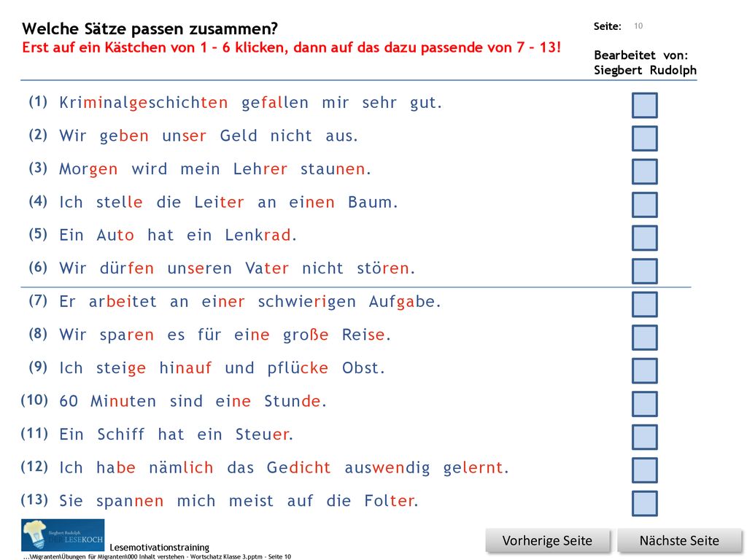Select the box for sentence 12 Gedicht

pos(645,470)
